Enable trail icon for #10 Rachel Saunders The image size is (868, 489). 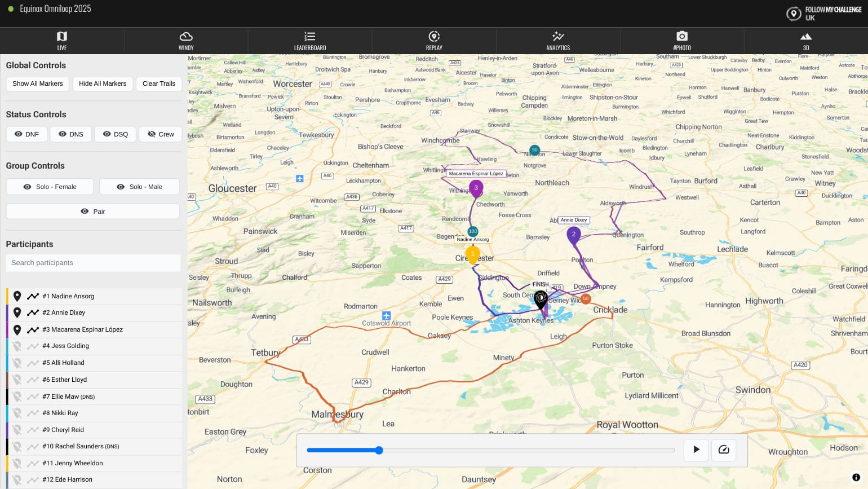click(33, 446)
